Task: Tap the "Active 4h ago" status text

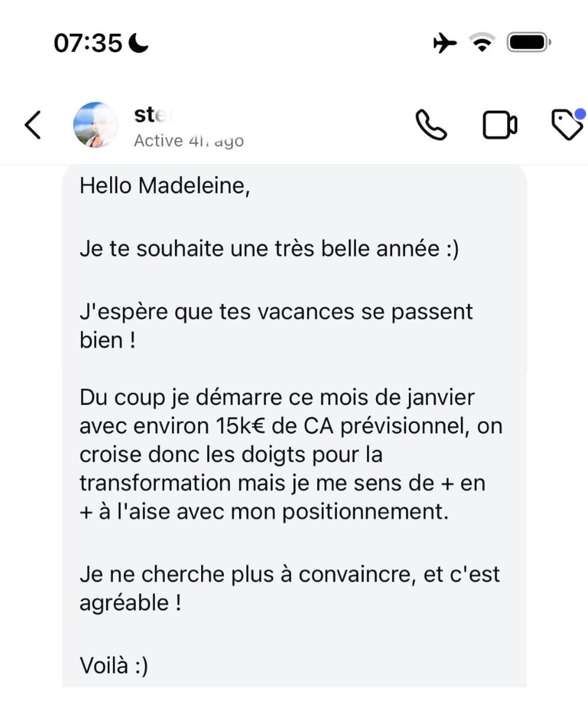Action: point(189,140)
